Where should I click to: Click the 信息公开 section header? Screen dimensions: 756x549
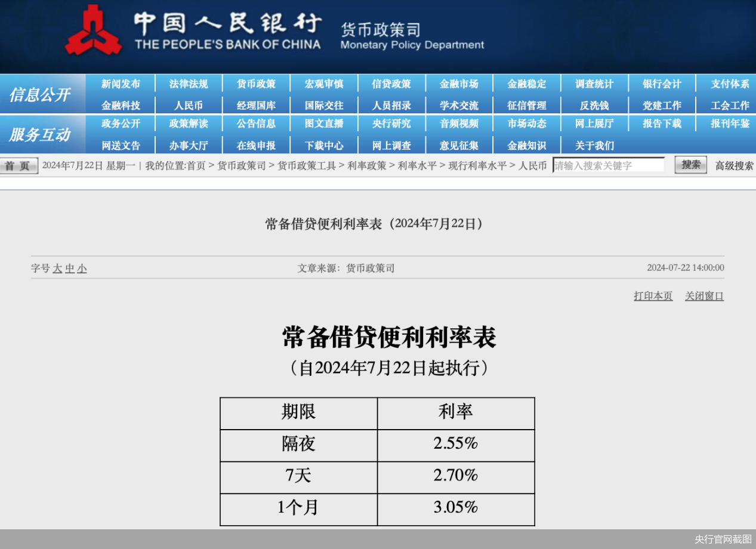pyautogui.click(x=39, y=95)
